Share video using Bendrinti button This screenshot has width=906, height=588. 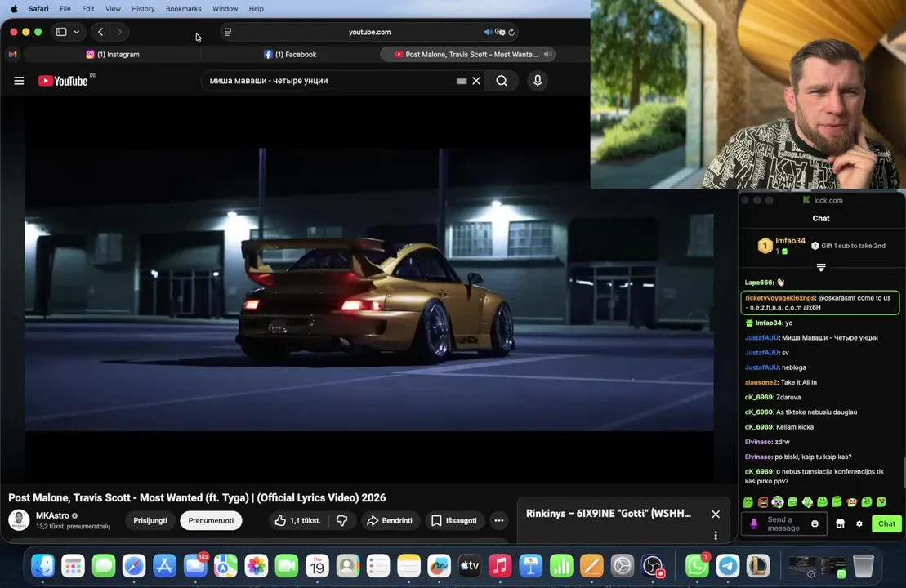pos(390,520)
